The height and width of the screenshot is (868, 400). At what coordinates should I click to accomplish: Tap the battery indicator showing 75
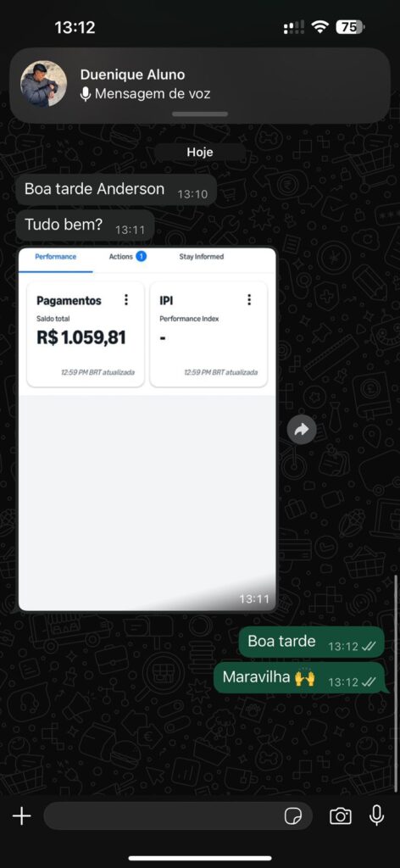click(350, 27)
